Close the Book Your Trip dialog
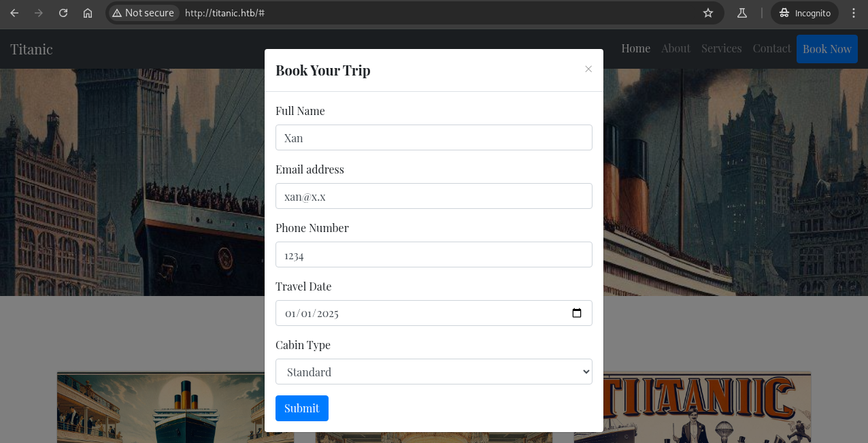The height and width of the screenshot is (443, 868). (588, 69)
